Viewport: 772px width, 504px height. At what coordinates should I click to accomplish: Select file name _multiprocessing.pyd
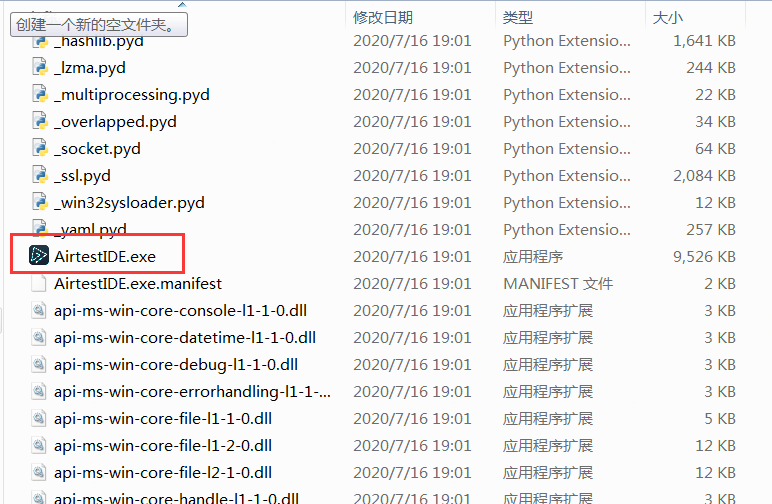point(132,95)
